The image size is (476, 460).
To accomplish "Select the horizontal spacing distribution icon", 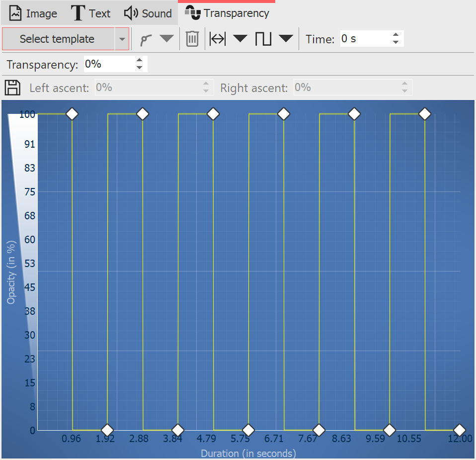I will (x=217, y=38).
